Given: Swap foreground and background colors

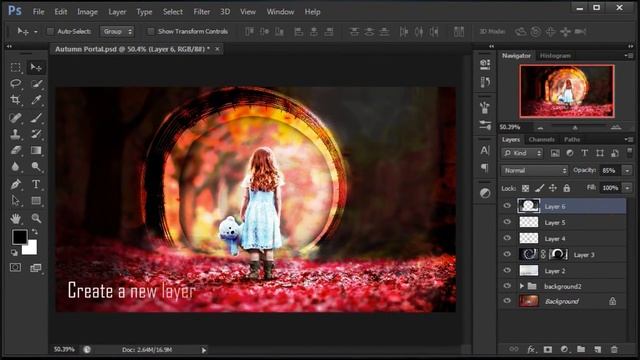Looking at the screenshot, I should [x=35, y=232].
